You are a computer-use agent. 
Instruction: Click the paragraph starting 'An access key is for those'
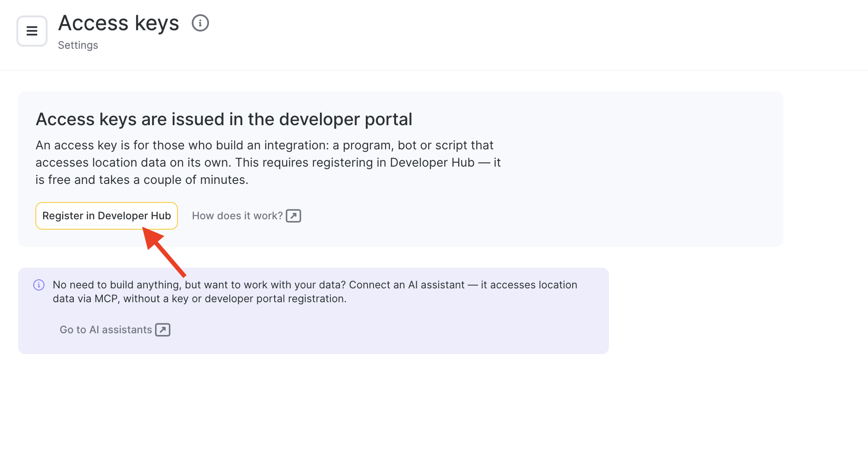(268, 162)
